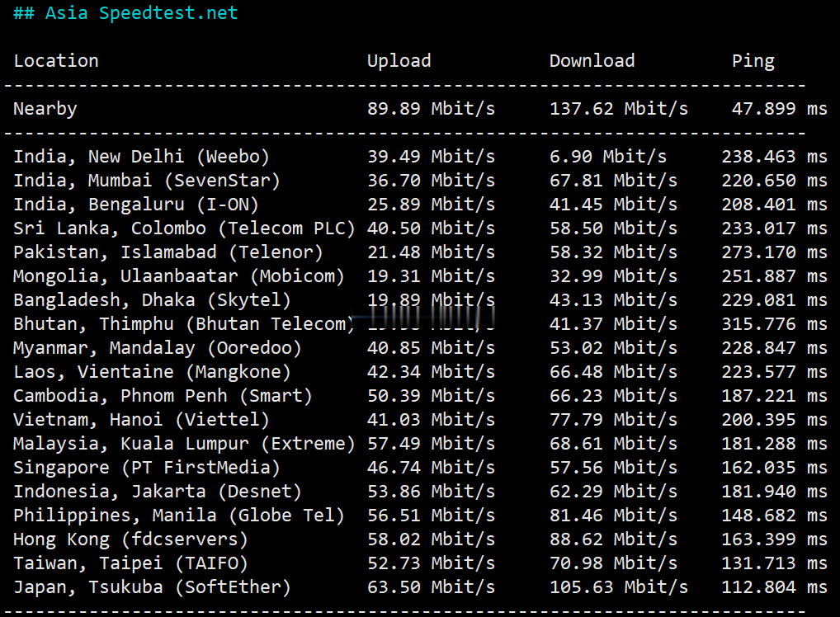840x617 pixels.
Task: Click Nearby download value 137.62 Mbit/s
Action: click(x=619, y=109)
